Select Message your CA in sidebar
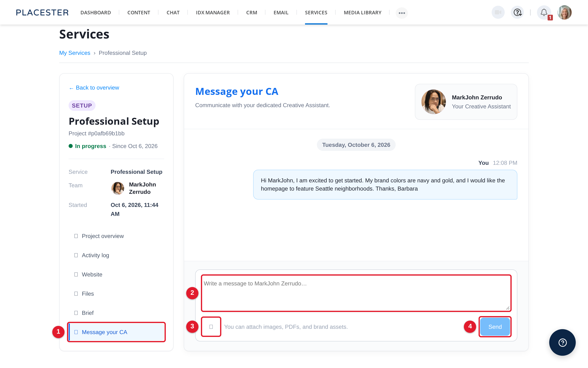 tap(116, 332)
